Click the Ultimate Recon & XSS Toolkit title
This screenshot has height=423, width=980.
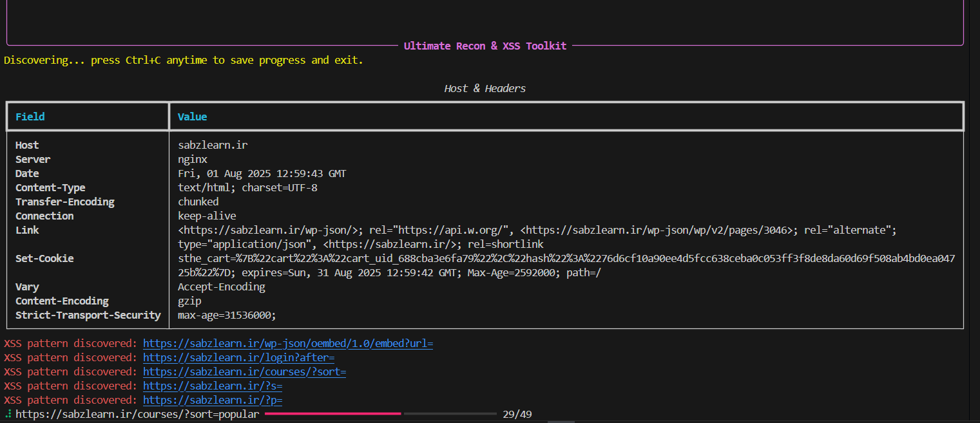pos(485,46)
